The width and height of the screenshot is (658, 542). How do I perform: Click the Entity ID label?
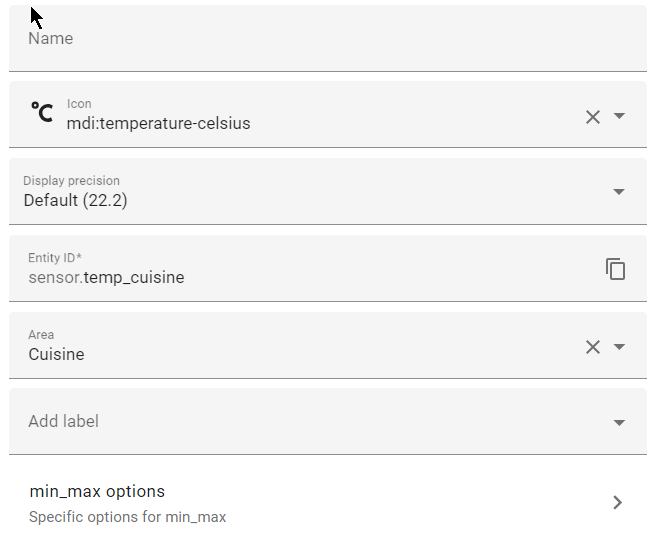(x=55, y=258)
